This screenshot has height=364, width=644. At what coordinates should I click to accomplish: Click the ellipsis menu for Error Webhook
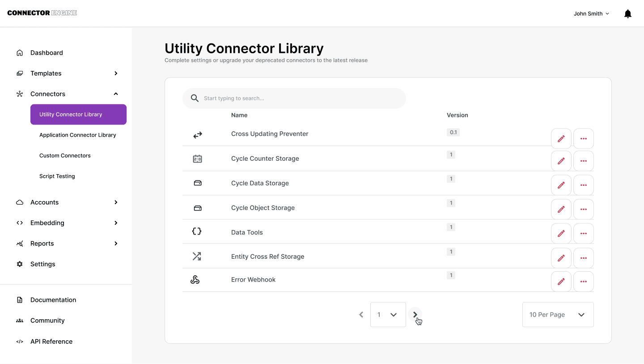(584, 281)
